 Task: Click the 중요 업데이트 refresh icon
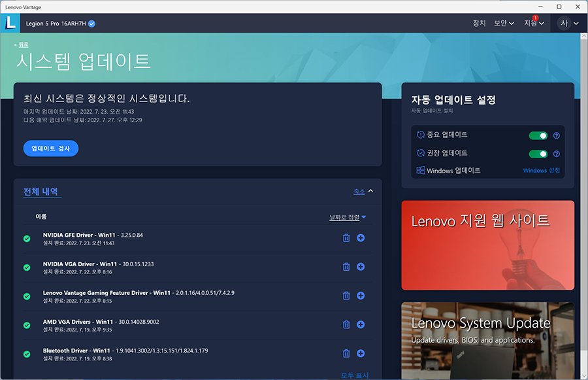tap(421, 135)
